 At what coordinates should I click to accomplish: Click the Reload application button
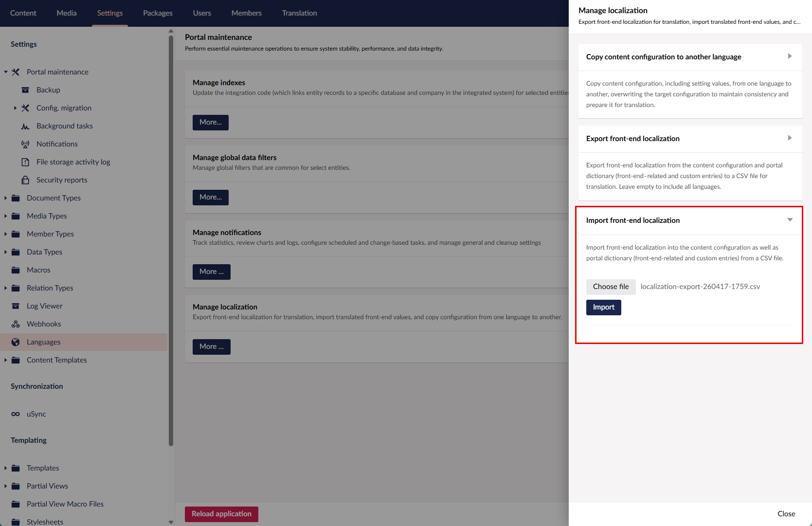coord(221,514)
